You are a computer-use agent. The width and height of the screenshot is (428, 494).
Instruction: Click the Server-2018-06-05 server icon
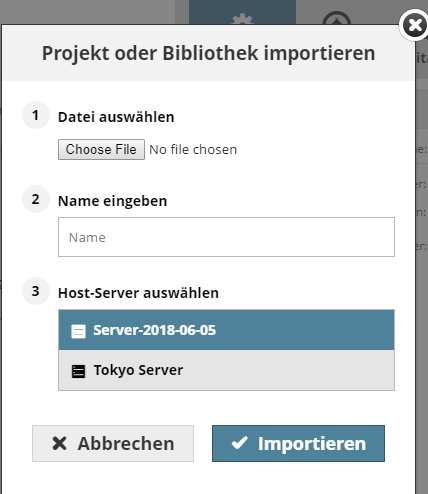pos(78,331)
